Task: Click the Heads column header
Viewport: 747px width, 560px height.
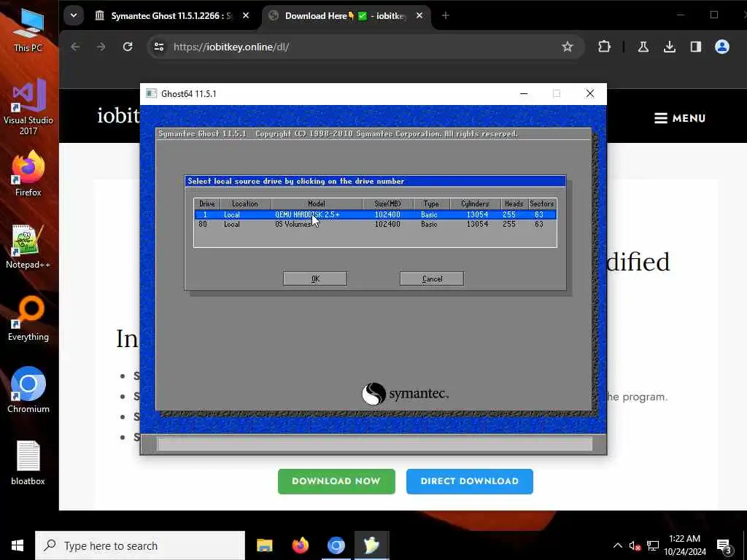Action: click(x=514, y=204)
